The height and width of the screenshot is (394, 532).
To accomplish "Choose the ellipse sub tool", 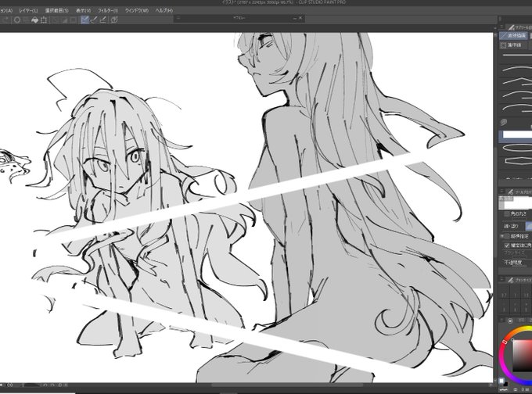I will tap(516, 148).
